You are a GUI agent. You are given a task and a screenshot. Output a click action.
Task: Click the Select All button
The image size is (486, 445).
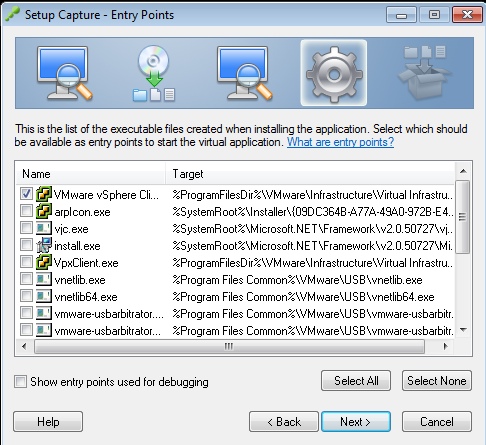tap(356, 380)
